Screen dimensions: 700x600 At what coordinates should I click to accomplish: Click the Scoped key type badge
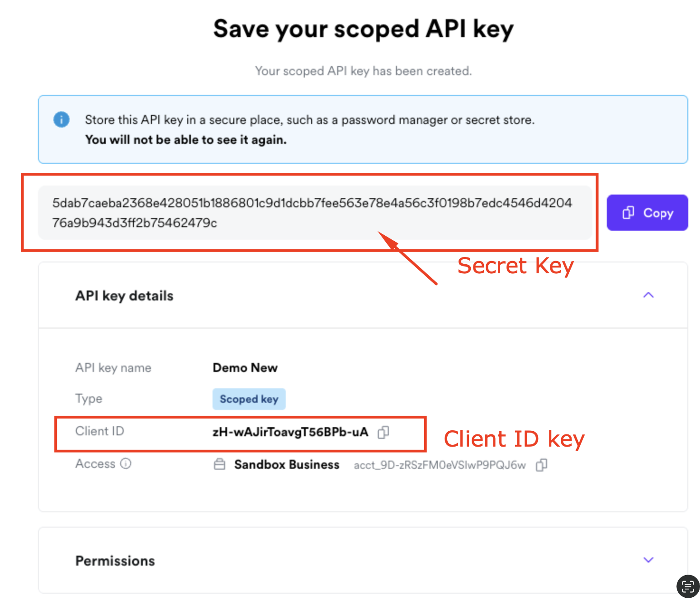coord(249,399)
